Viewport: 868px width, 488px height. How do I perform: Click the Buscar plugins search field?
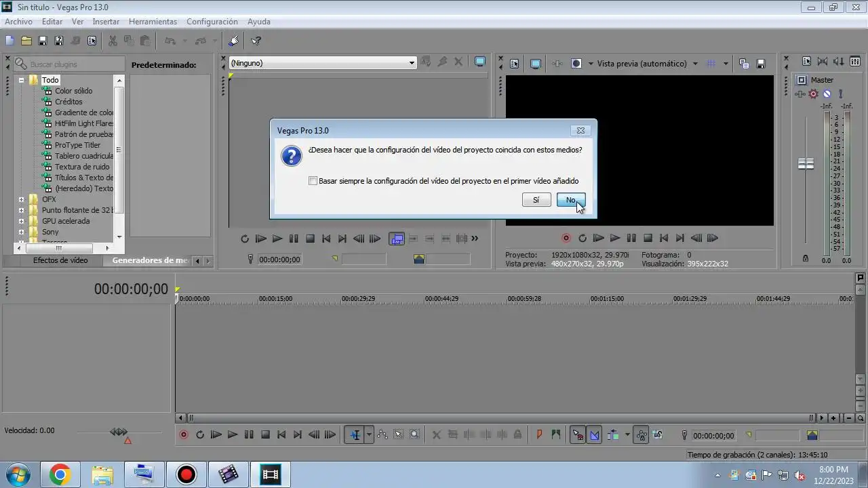(x=68, y=64)
